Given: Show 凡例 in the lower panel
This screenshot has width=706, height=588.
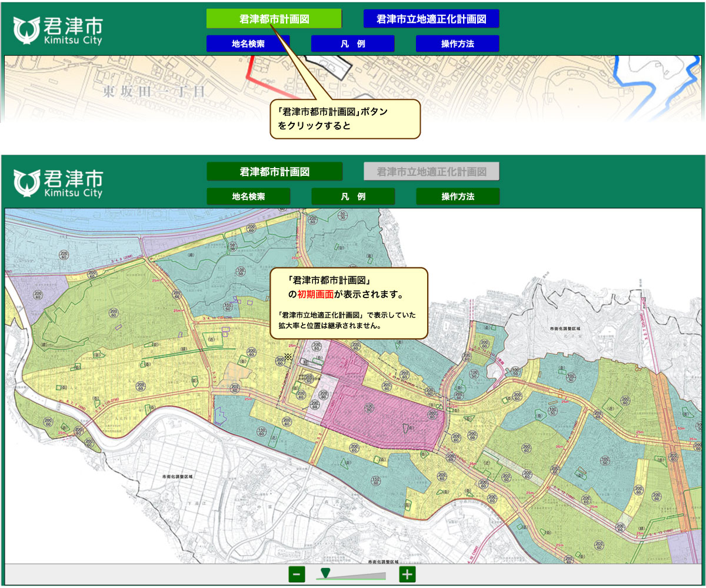Looking at the screenshot, I should [x=352, y=196].
